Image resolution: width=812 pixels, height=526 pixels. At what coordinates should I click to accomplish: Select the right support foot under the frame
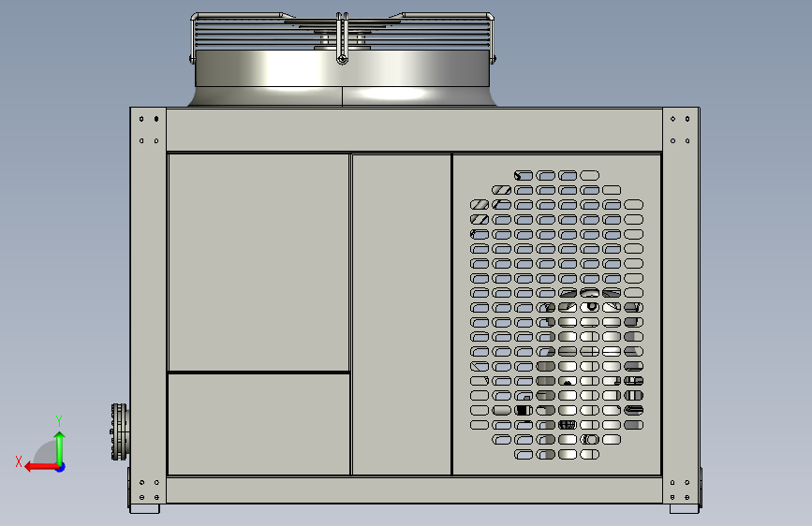[685, 508]
